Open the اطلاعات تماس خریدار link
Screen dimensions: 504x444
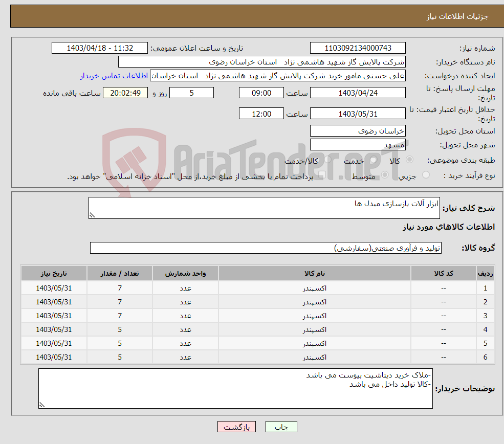[x=114, y=76]
